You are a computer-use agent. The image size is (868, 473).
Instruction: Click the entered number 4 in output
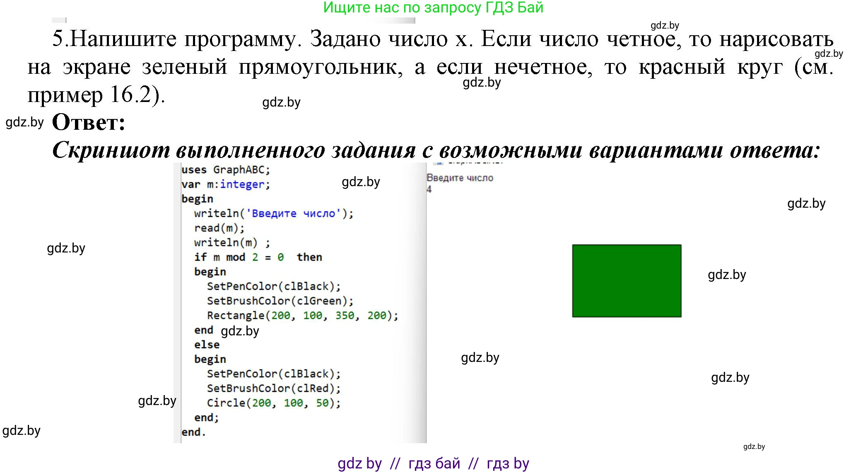click(429, 189)
